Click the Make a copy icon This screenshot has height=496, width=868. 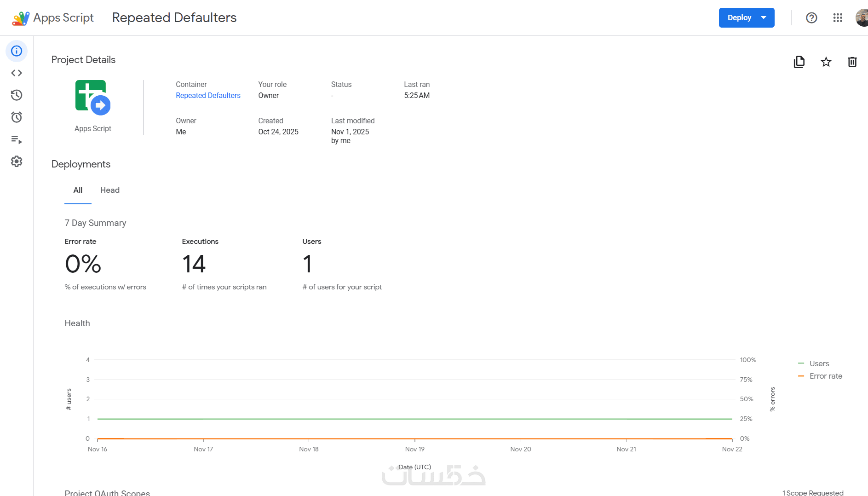tap(799, 62)
